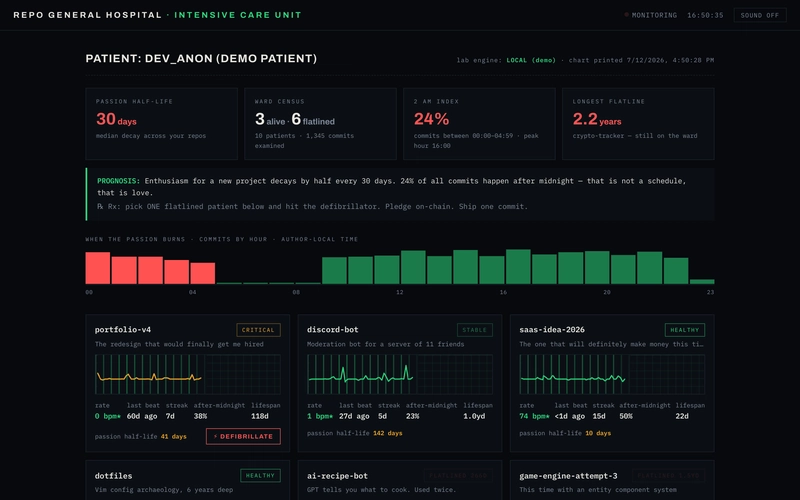This screenshot has height=500, width=800.
Task: Click the tall green bar at hour 16
Action: click(x=518, y=267)
